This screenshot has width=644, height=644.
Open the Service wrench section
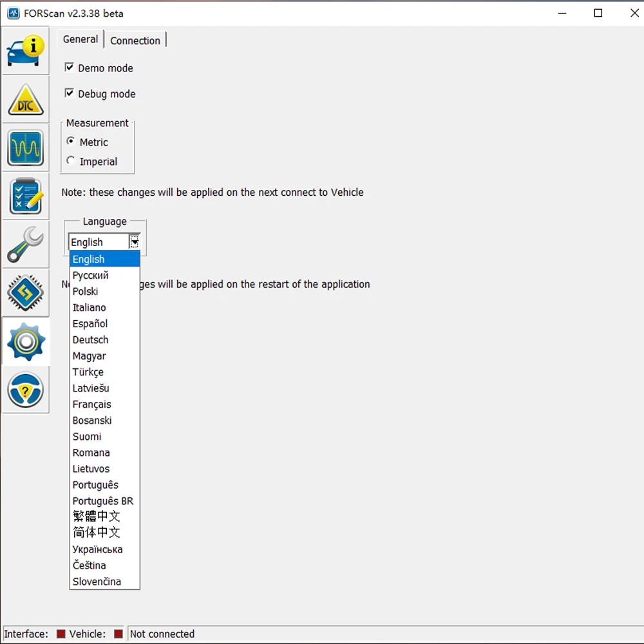pyautogui.click(x=26, y=244)
